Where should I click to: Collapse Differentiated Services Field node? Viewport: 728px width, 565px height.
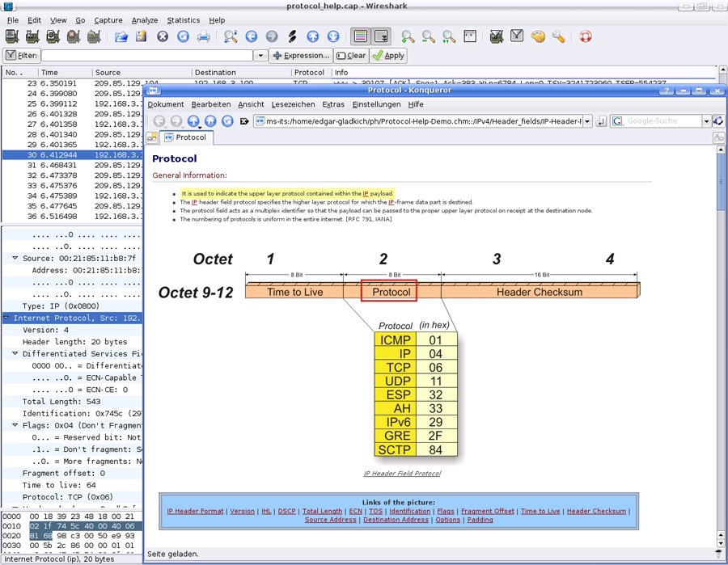(15, 353)
